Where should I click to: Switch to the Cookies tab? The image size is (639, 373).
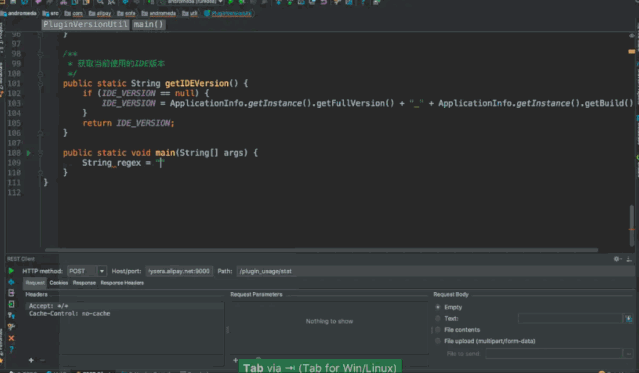pos(59,283)
